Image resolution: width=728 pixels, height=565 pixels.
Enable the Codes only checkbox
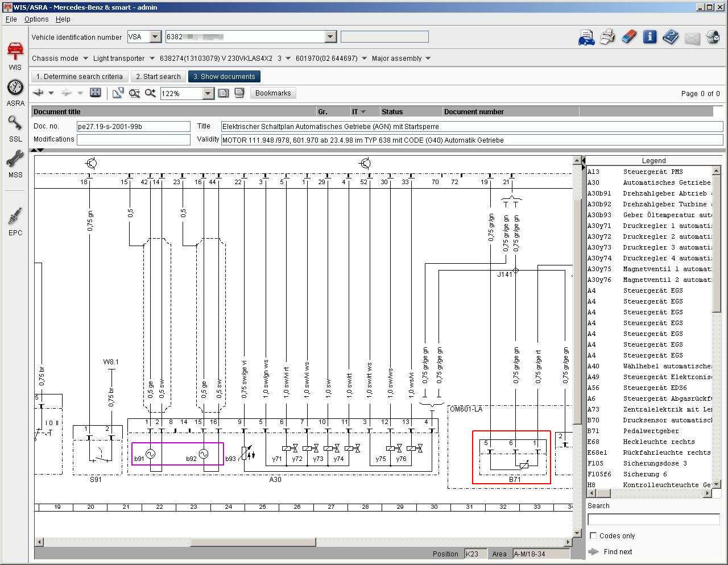coord(593,535)
